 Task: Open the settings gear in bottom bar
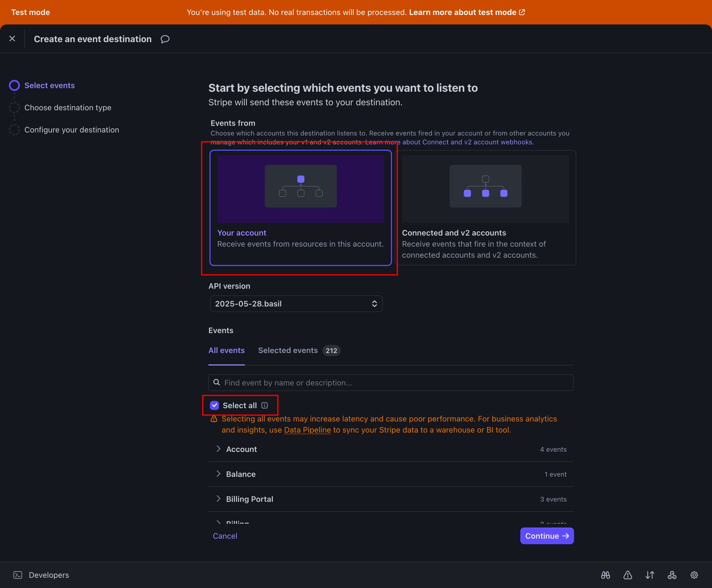[x=694, y=575]
